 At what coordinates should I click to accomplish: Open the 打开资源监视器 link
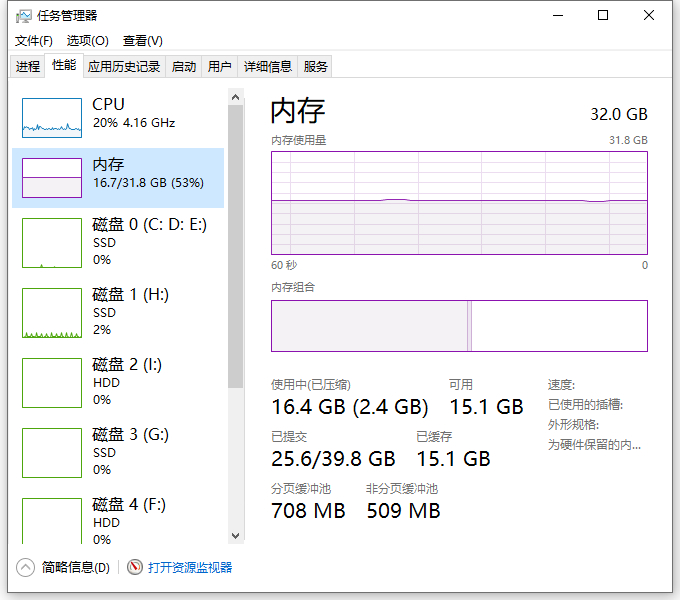coord(190,567)
